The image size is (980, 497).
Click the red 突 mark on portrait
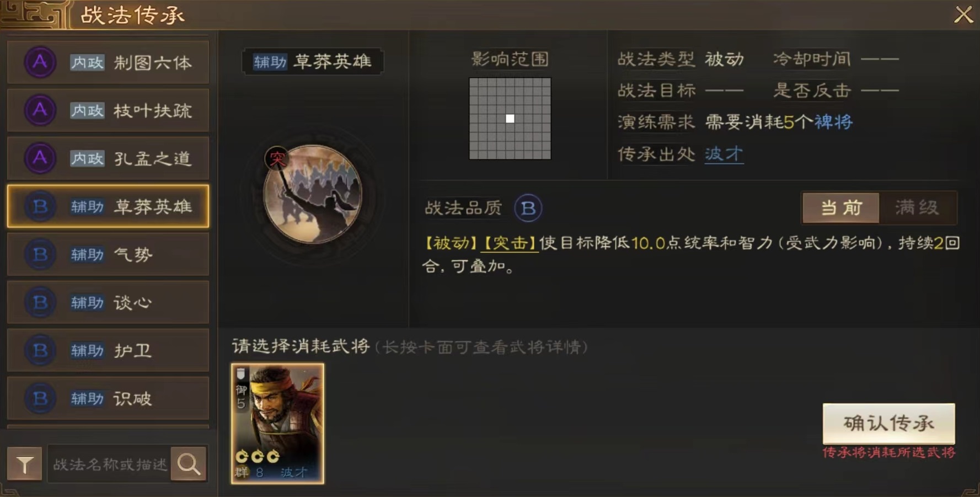[x=277, y=159]
